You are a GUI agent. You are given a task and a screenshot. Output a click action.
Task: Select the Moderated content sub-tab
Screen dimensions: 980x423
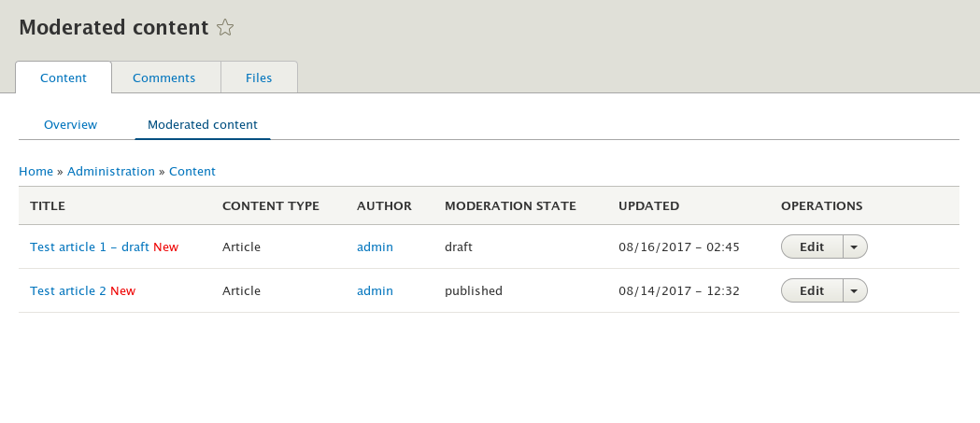pos(203,124)
